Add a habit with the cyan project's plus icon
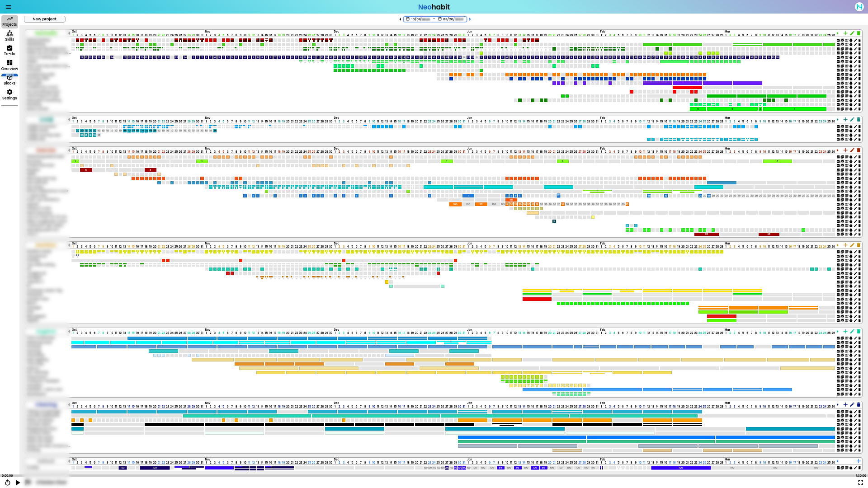 point(845,119)
